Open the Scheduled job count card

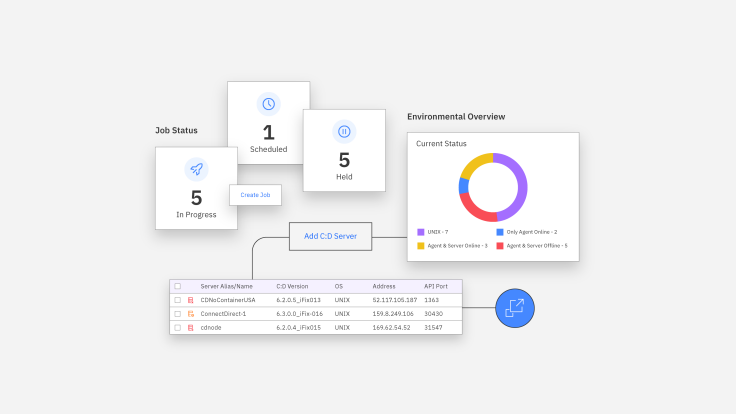tap(268, 123)
